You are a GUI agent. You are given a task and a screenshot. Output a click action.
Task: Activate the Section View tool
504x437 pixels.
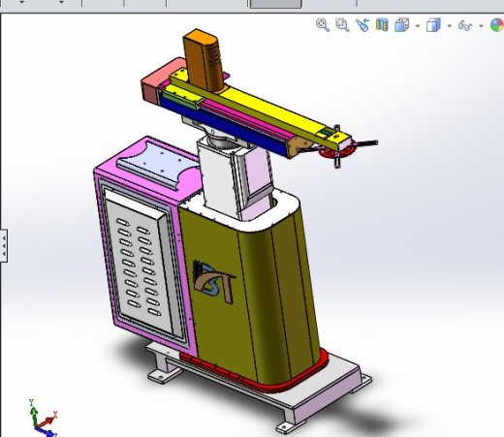click(382, 25)
